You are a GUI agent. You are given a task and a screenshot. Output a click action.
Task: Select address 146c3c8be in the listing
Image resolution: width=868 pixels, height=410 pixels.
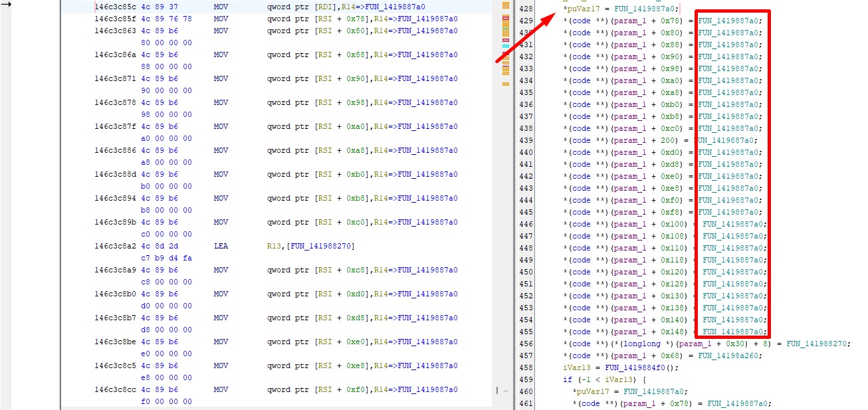pyautogui.click(x=115, y=342)
